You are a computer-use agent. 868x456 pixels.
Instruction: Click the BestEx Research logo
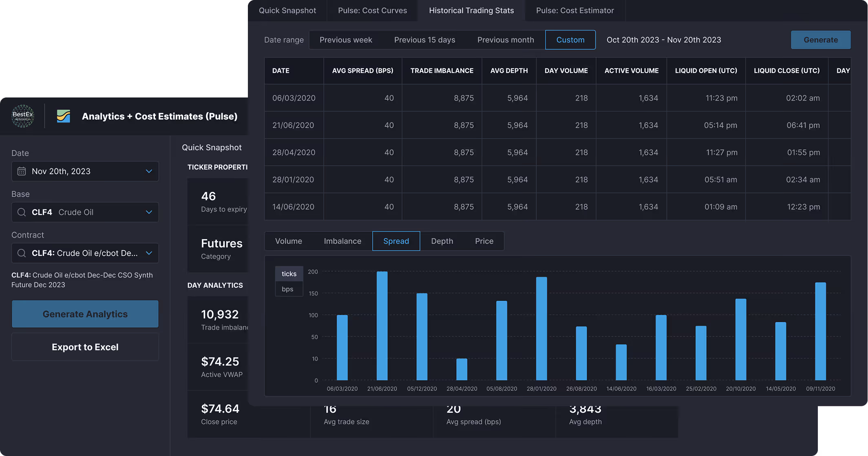(23, 116)
